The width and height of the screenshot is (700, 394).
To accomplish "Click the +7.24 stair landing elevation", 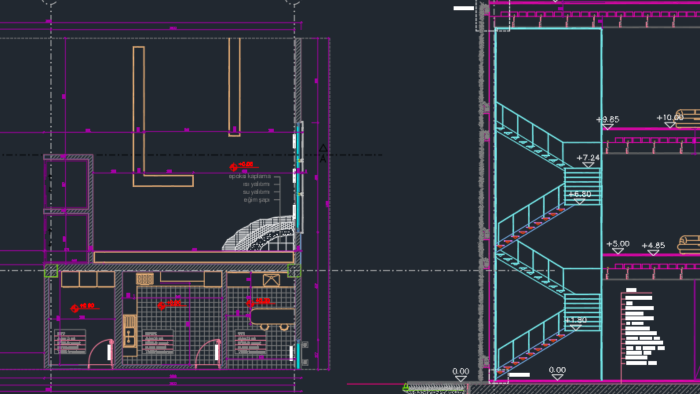I will pyautogui.click(x=588, y=158).
